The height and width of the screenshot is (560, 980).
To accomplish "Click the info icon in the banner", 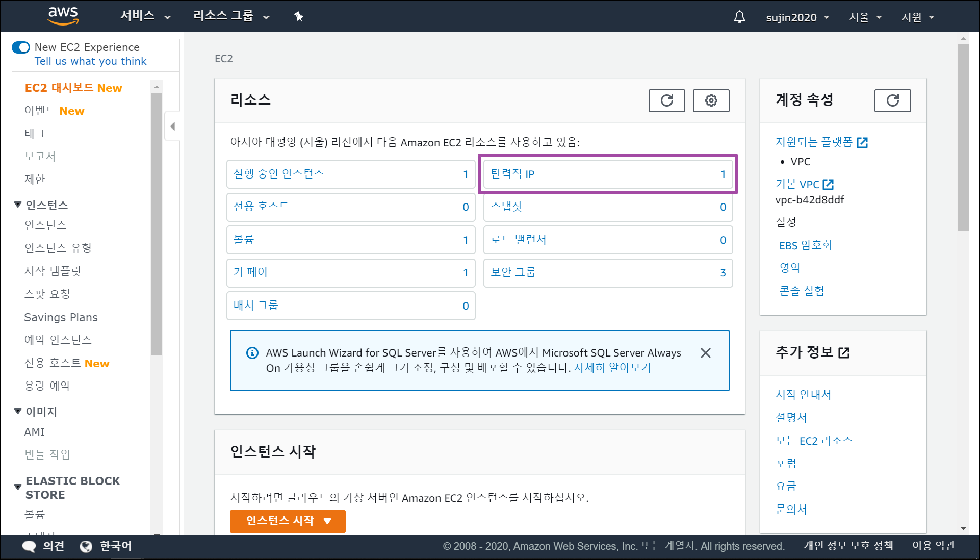I will (252, 353).
